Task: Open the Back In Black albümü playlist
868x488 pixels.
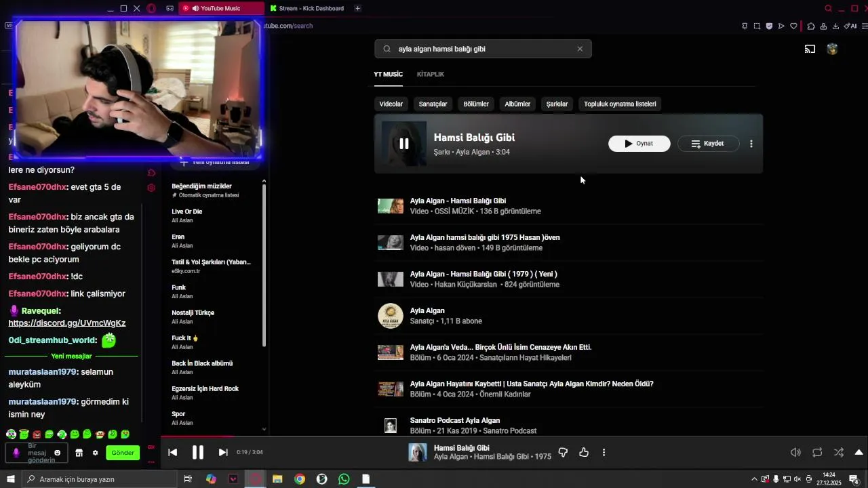Action: point(214,367)
